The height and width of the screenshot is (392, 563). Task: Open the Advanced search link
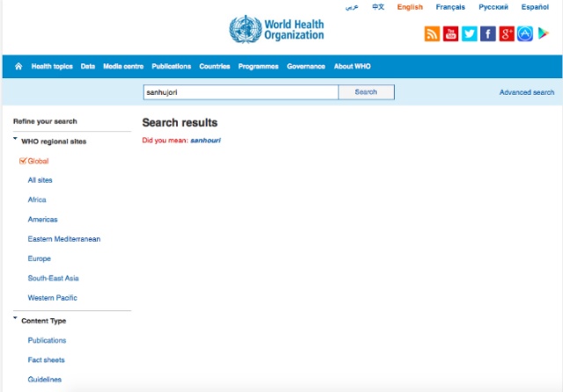tap(526, 92)
